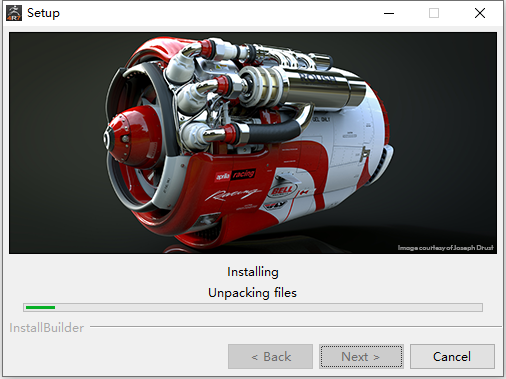Click the BELL logo decal on the engine
Screen dimensions: 506x379
tap(282, 191)
